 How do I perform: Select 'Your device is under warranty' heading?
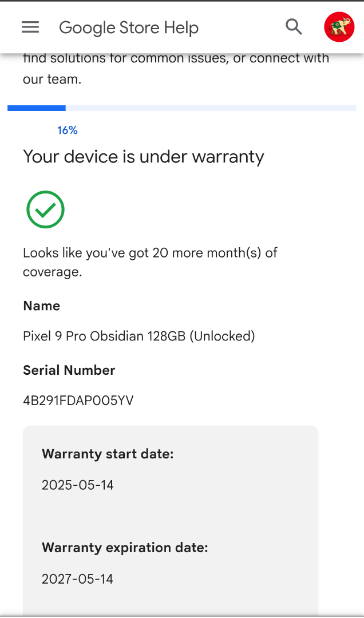point(144,157)
